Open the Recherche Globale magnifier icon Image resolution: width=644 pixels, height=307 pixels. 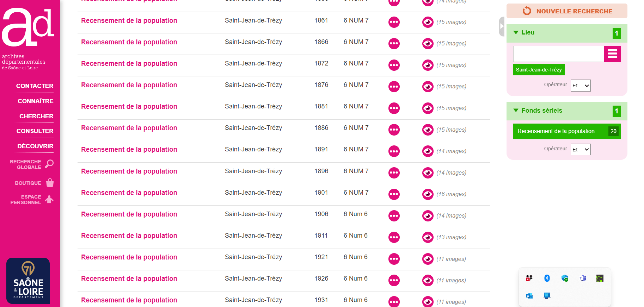point(49,164)
